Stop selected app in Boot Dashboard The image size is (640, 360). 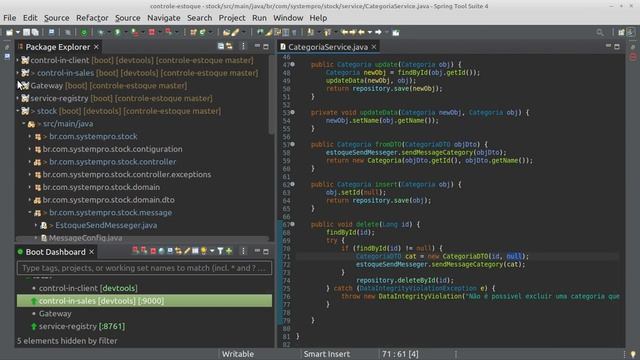pos(153,251)
